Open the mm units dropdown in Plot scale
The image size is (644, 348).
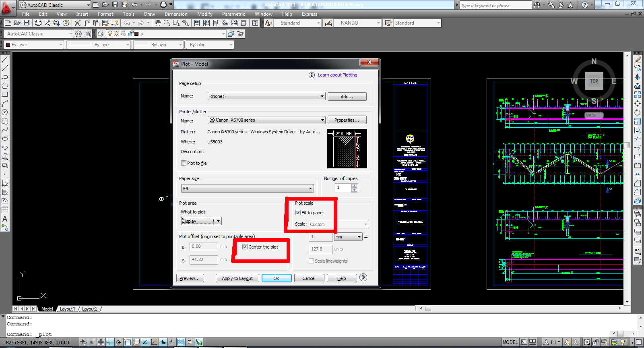point(348,237)
